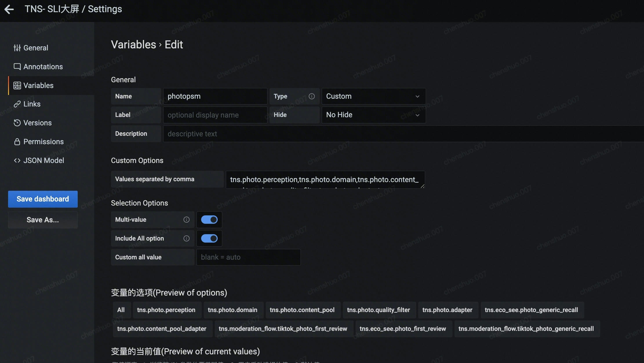Screen dimensions: 644x363
Task: Disable the Multi-value toggle
Action: pyautogui.click(x=209, y=220)
